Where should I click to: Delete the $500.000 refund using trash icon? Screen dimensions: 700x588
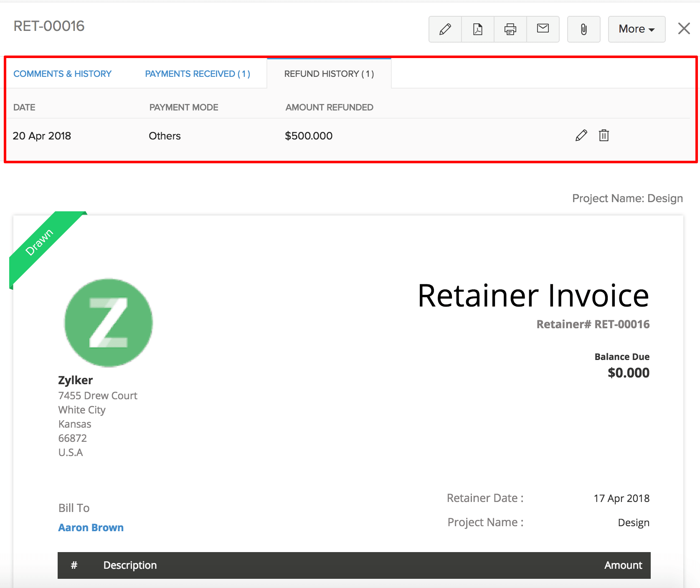click(x=604, y=136)
